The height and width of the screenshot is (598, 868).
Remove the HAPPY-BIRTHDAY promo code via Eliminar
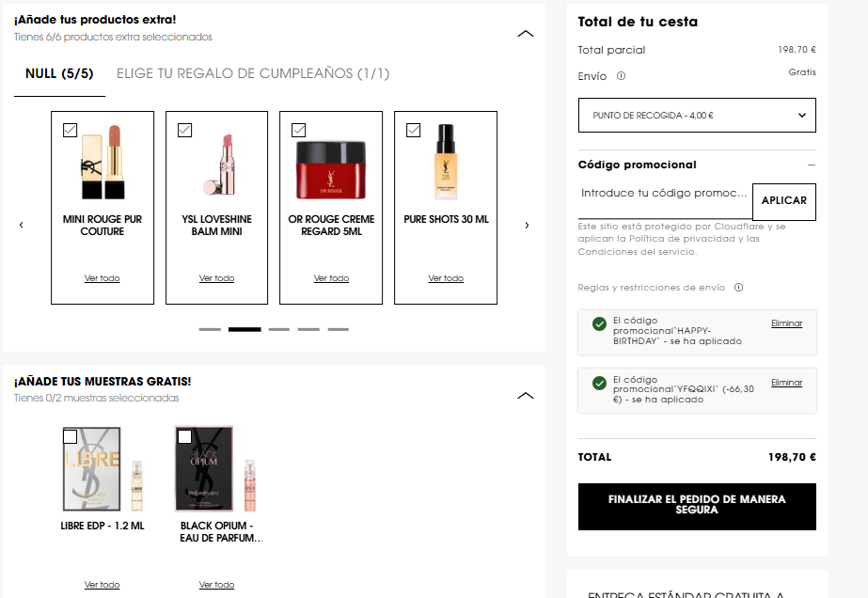point(786,323)
